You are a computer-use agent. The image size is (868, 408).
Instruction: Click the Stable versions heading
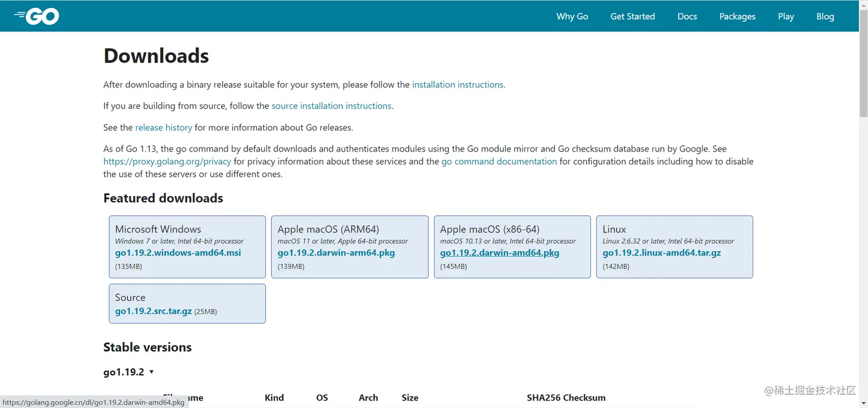click(148, 347)
